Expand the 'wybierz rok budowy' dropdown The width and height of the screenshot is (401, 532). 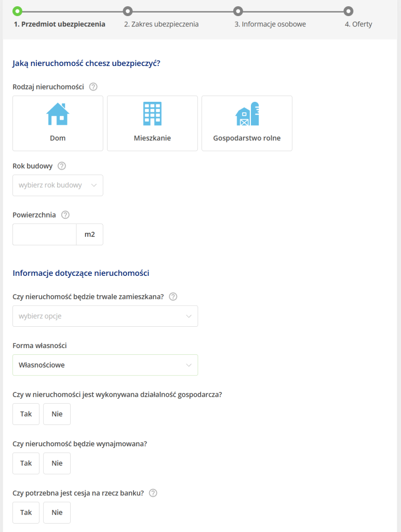[58, 185]
